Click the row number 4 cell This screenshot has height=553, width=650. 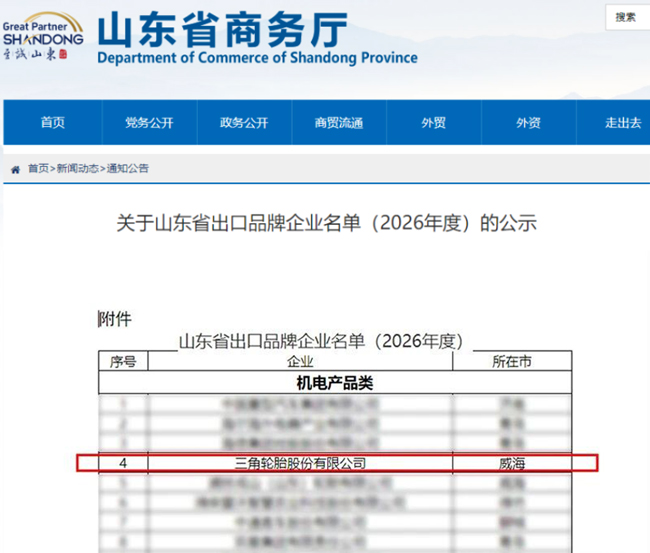pos(123,463)
